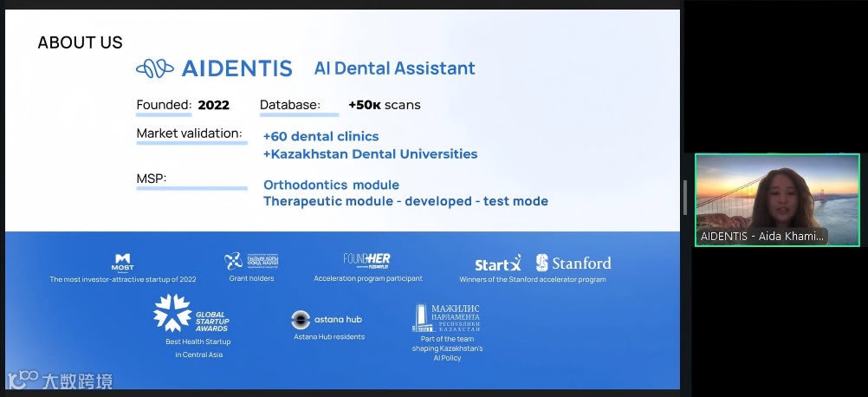Click the 'Grant holders' caption
Screen dimensions: 868x397
[x=251, y=278]
